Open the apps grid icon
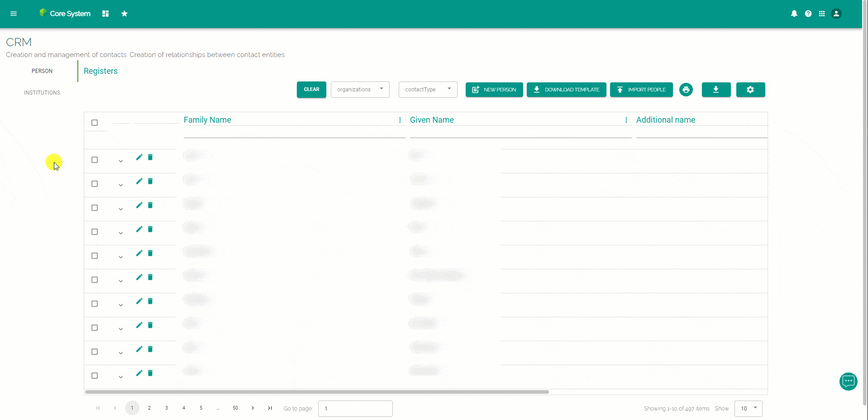 [x=823, y=14]
